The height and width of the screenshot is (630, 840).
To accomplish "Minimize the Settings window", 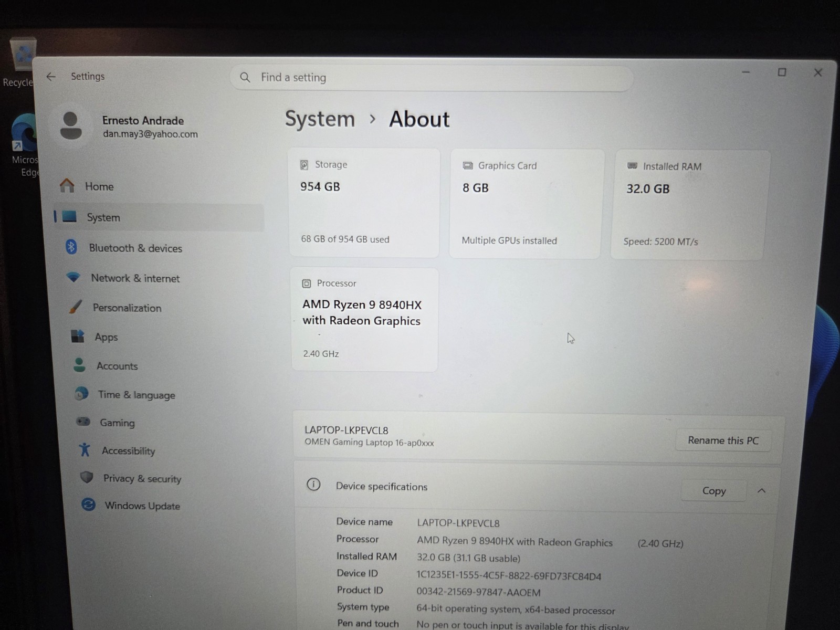I will [745, 72].
